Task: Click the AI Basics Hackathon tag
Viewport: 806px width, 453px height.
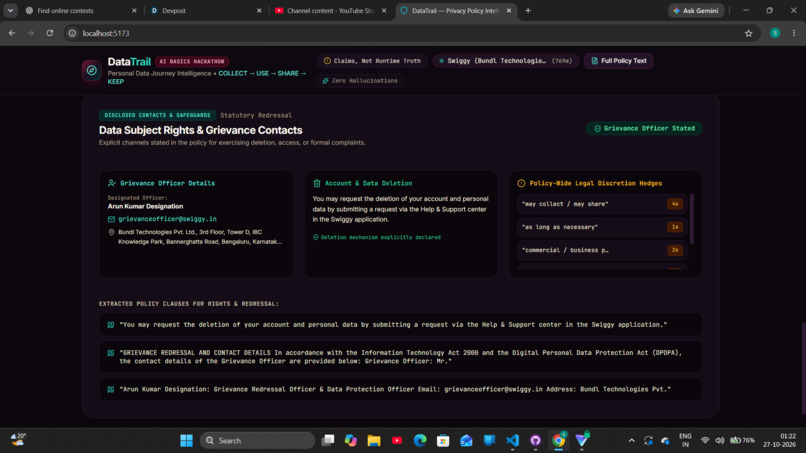Action: 192,61
